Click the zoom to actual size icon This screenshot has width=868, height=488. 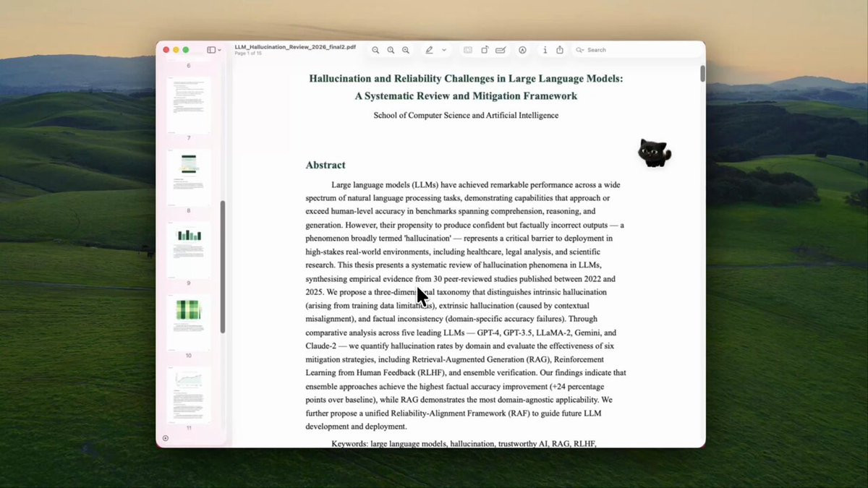coord(391,50)
